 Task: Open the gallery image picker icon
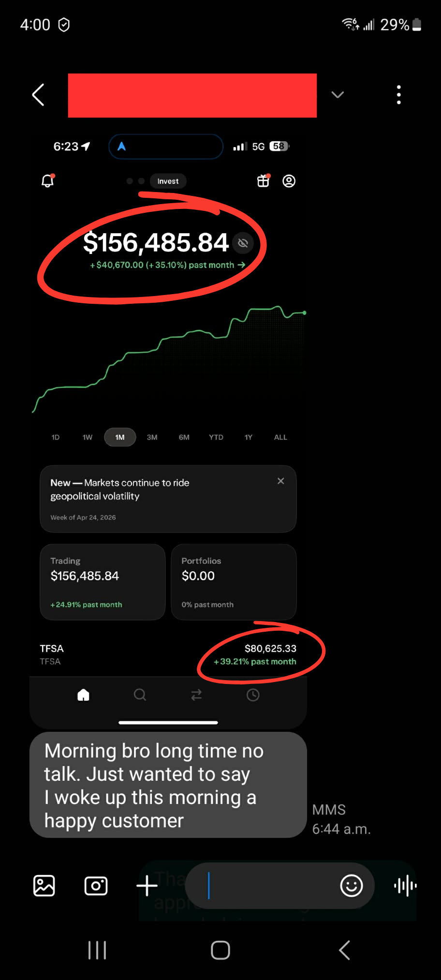pyautogui.click(x=44, y=886)
